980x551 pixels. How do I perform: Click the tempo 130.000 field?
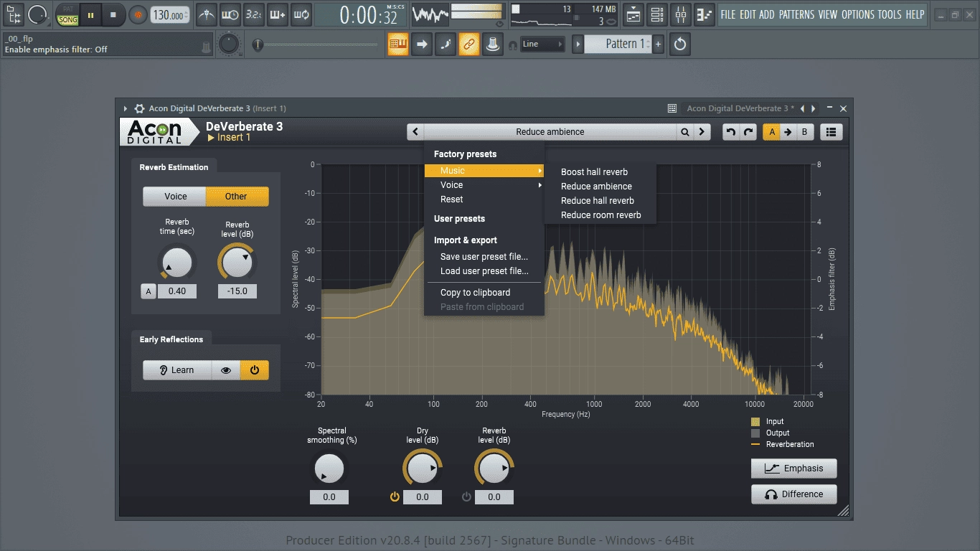click(171, 15)
